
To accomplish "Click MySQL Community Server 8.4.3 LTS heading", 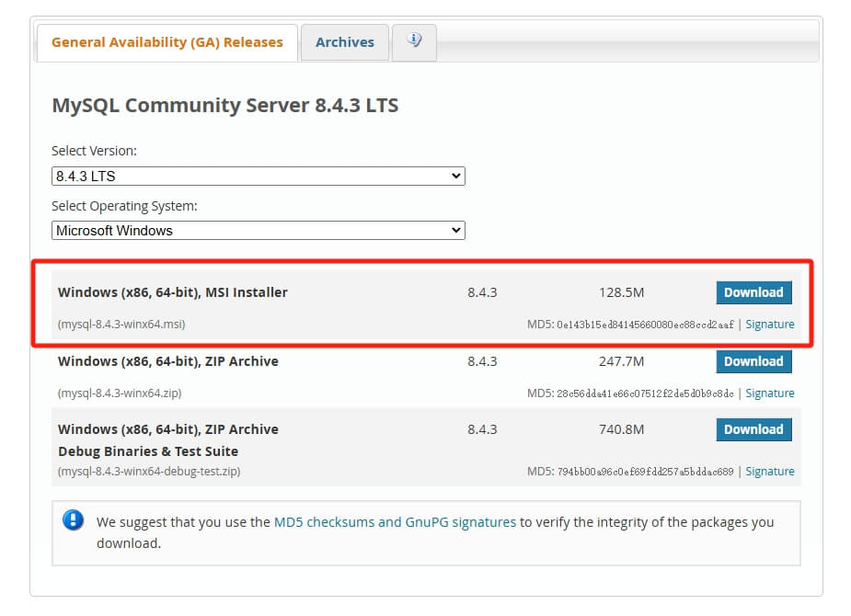I will pyautogui.click(x=225, y=105).
